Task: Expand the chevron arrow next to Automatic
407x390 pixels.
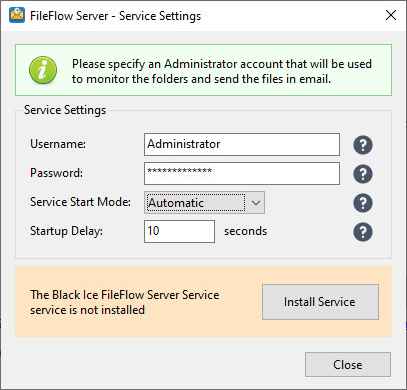Action: pyautogui.click(x=256, y=202)
